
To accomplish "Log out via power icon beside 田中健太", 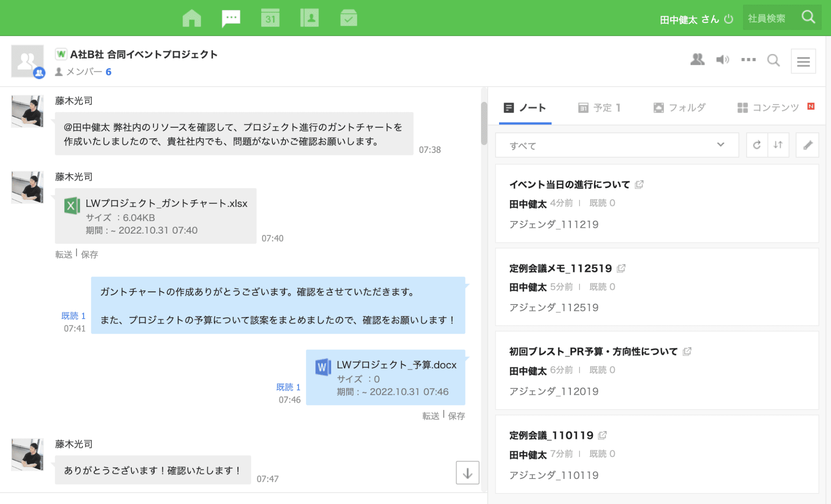I will pos(729,19).
